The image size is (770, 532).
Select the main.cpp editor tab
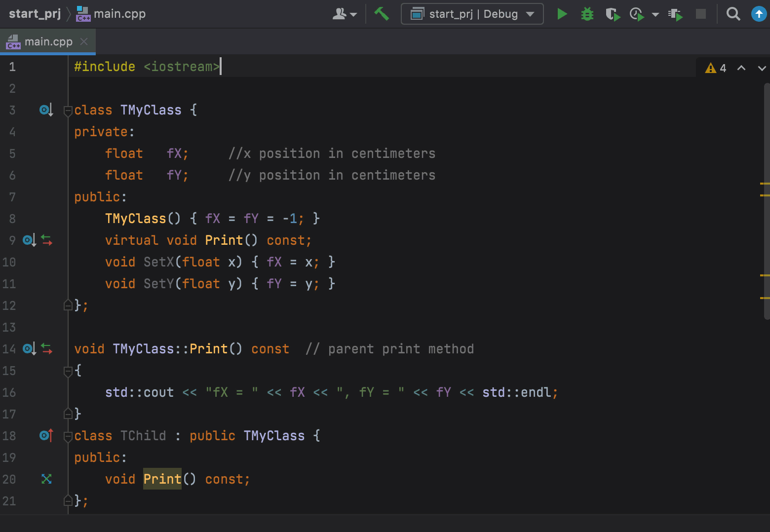(48, 42)
